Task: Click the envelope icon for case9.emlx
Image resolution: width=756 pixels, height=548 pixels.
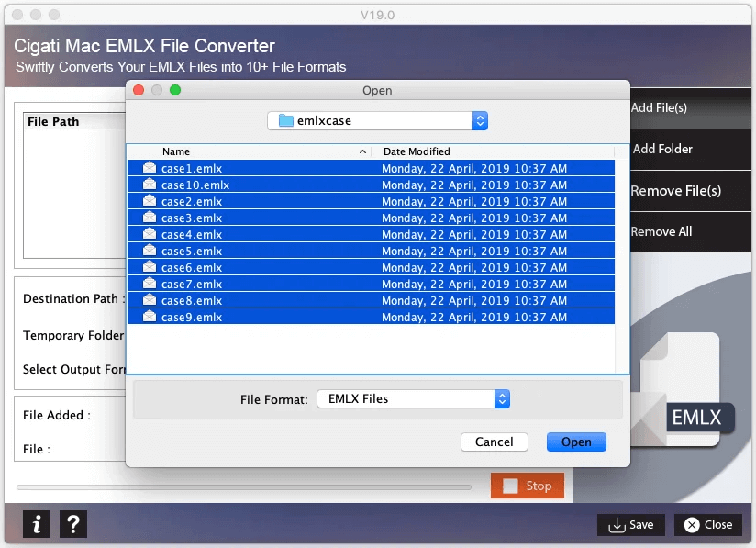Action: [150, 317]
